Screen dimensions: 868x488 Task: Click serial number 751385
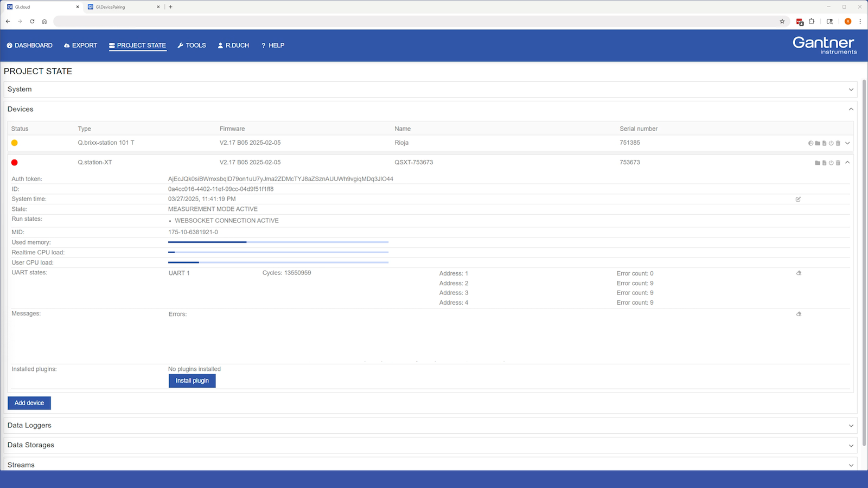point(630,143)
